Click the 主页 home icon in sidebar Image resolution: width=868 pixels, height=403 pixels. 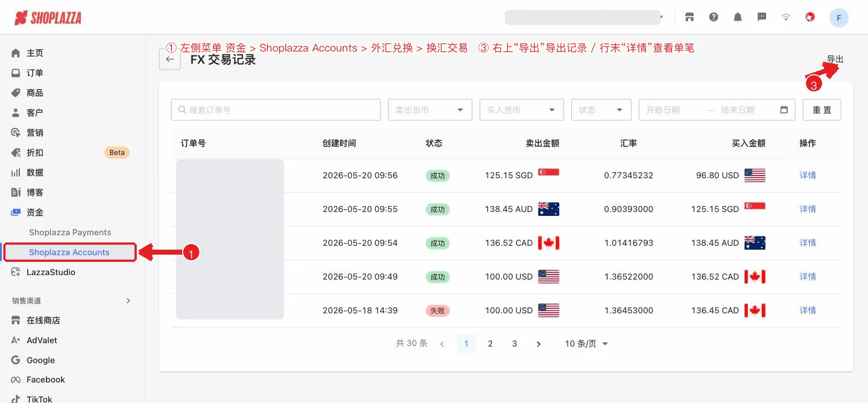16,53
